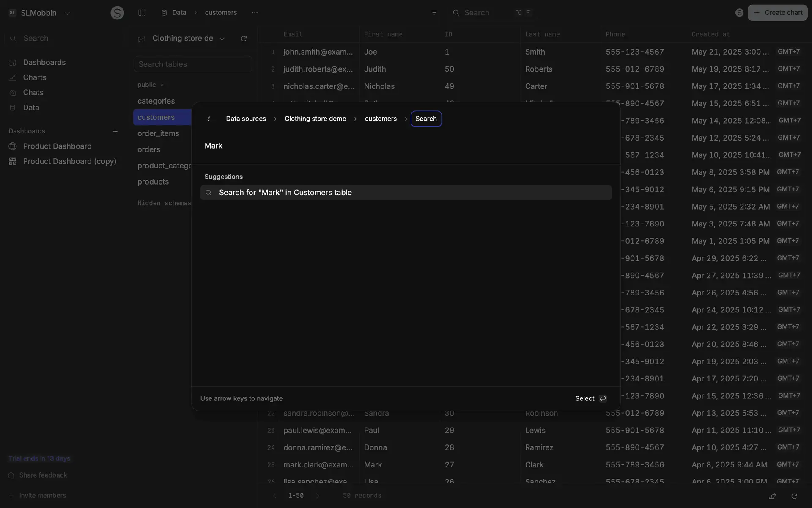Click the share icon at bottom right
Screen dimensions: 812x508
point(772,496)
